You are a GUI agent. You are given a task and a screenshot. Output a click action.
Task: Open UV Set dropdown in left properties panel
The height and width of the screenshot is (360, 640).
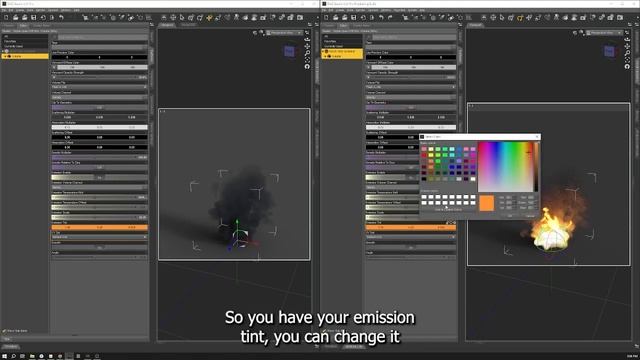99,237
